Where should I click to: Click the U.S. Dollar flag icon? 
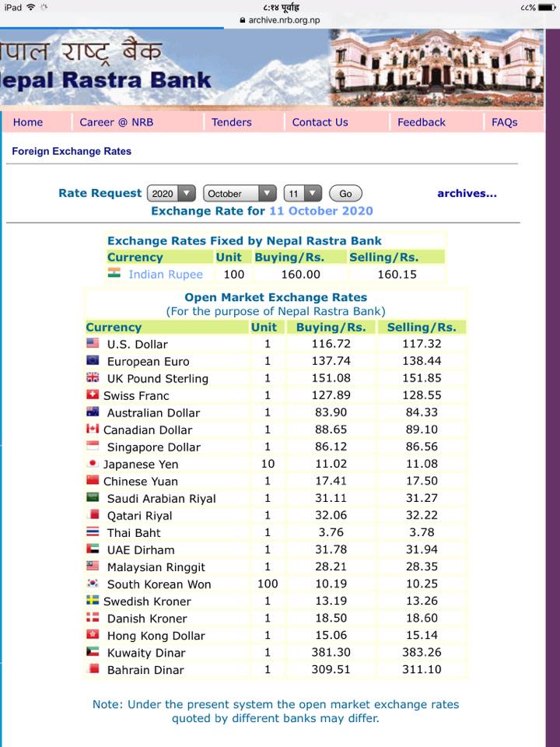pos(93,342)
